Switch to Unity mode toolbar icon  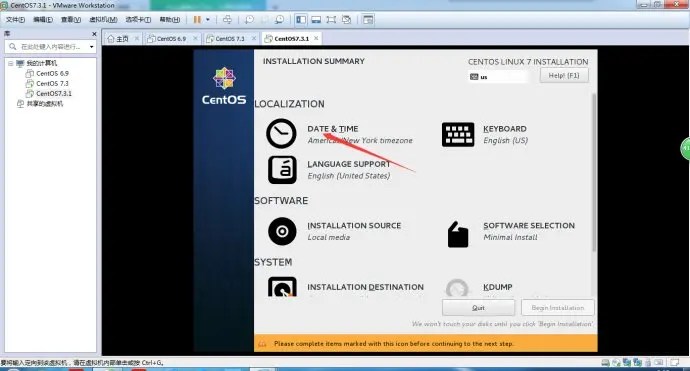click(x=347, y=19)
